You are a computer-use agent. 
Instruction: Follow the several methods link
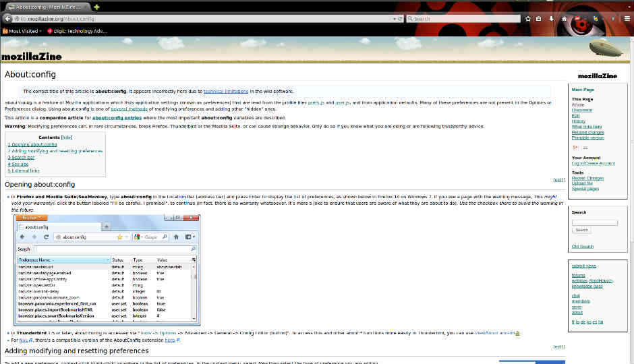pos(129,109)
